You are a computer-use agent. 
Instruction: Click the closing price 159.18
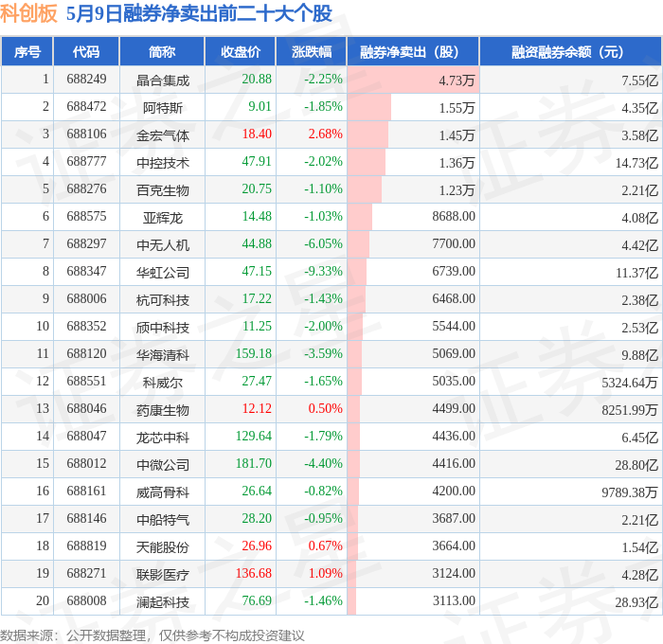point(254,354)
